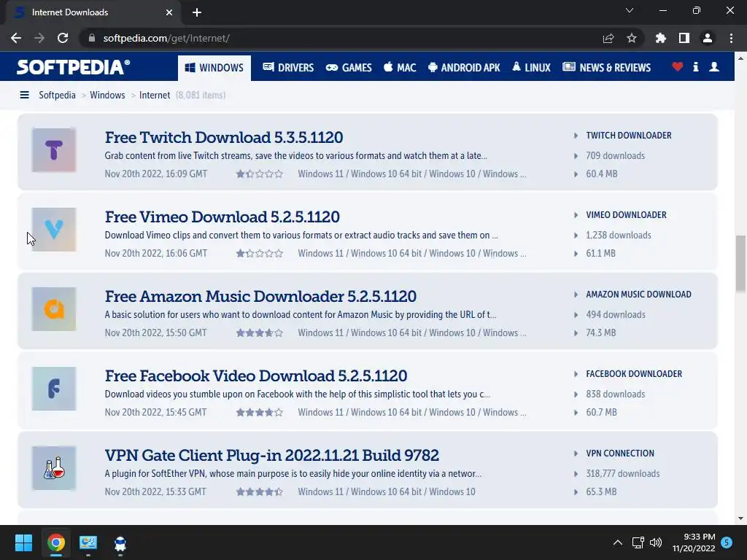
Task: Click the Free Facebook Video Download app icon
Action: click(54, 389)
